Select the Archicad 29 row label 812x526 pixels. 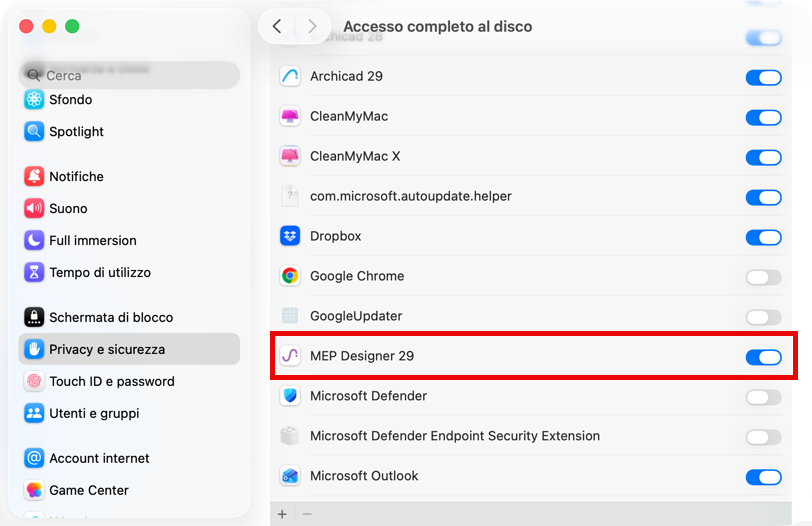(x=346, y=76)
